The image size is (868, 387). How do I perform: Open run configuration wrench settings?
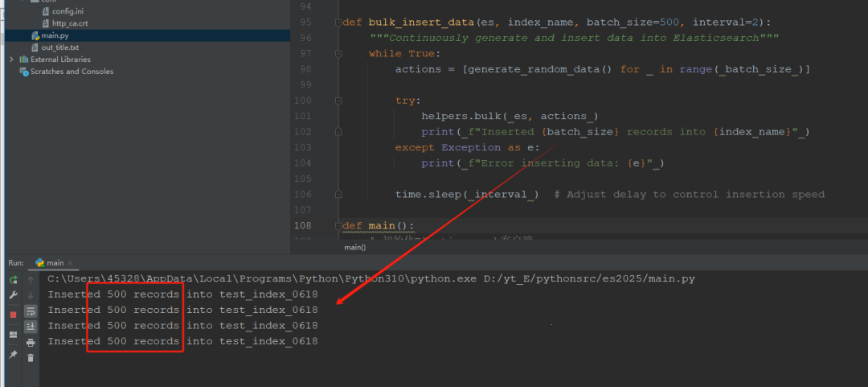pos(13,295)
